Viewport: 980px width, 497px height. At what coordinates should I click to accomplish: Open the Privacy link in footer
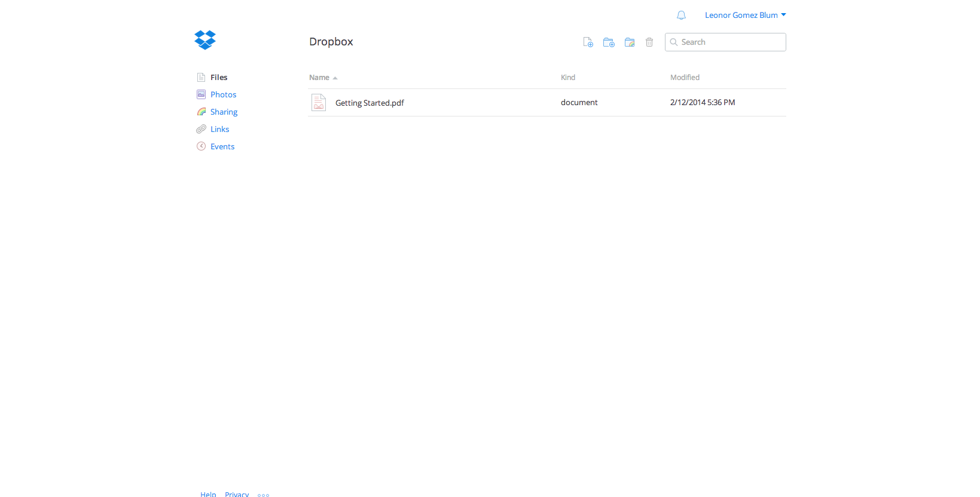(237, 494)
